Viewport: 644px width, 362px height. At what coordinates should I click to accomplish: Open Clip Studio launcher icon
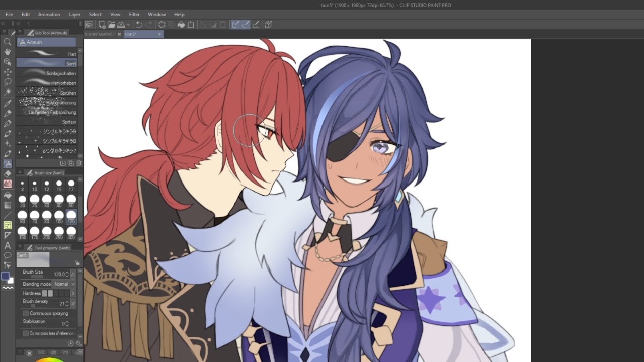89,24
